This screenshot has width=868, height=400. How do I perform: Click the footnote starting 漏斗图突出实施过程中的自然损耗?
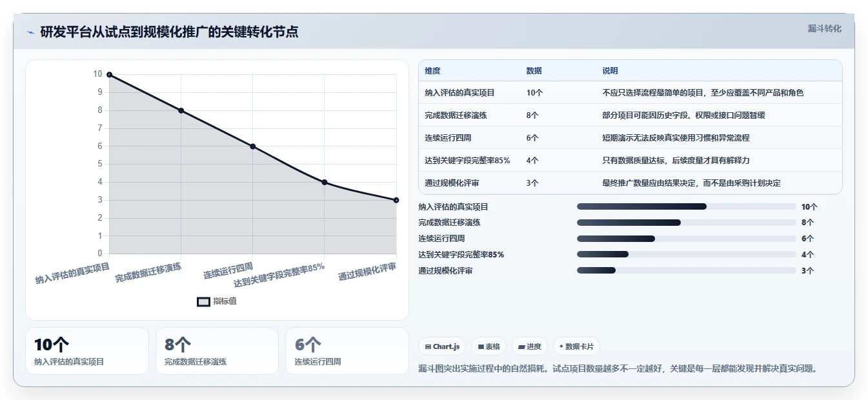click(619, 369)
